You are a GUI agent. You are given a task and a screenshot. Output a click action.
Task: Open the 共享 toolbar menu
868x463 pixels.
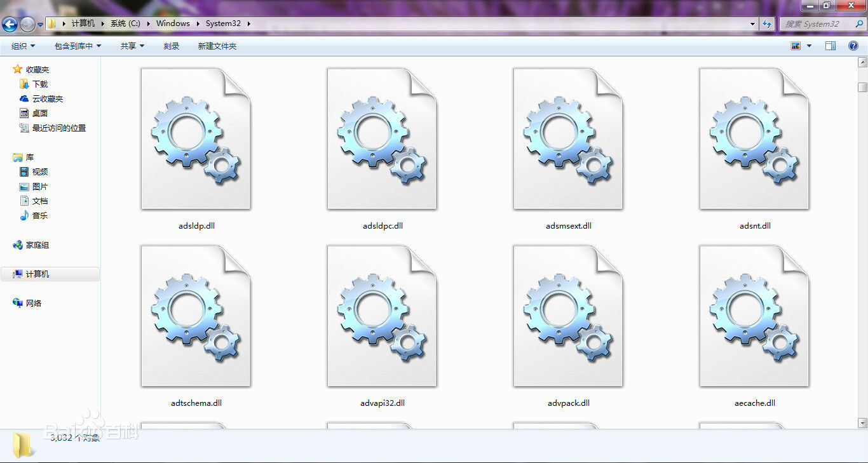point(132,46)
